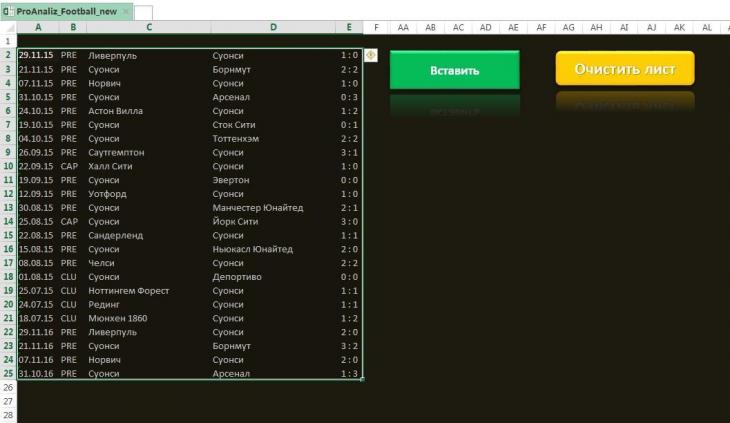
Task: Select column E header
Action: [349, 27]
